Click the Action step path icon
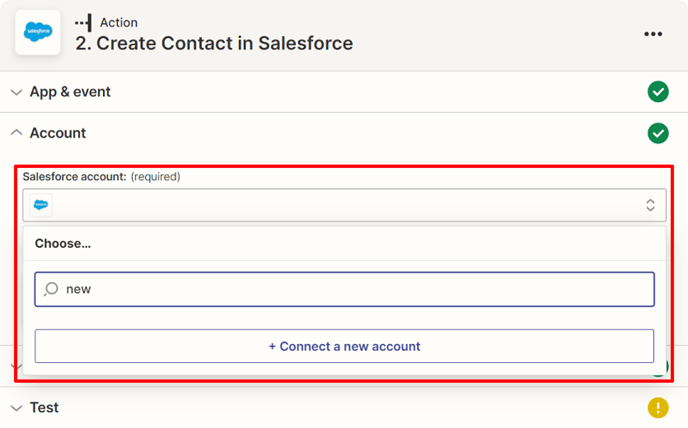 [82, 22]
